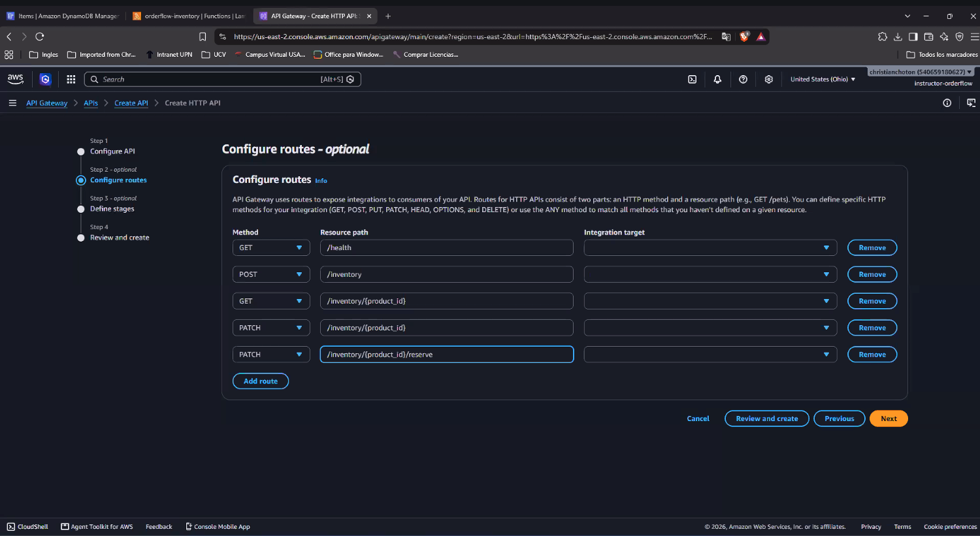Open the AWS services grid menu
This screenshot has width=980, height=536.
pos(71,79)
